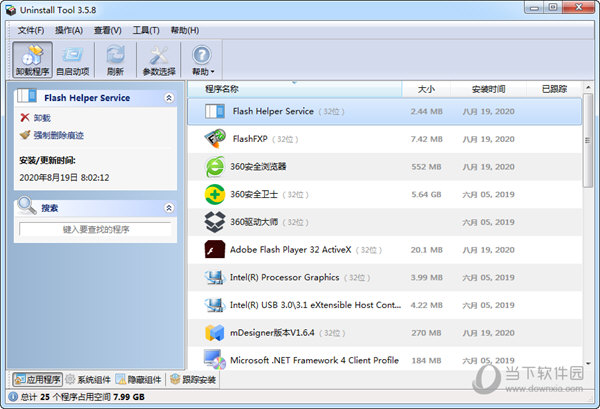Click the magnifier icon in search panel

[x=27, y=206]
